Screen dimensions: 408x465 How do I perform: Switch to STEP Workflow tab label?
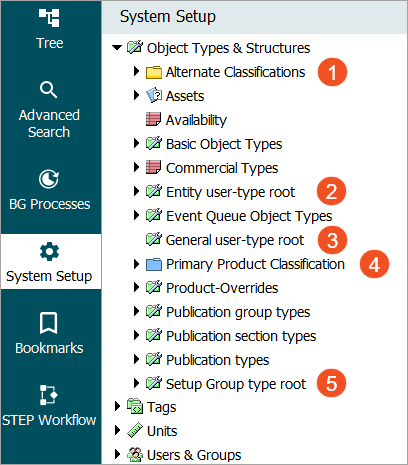click(49, 420)
